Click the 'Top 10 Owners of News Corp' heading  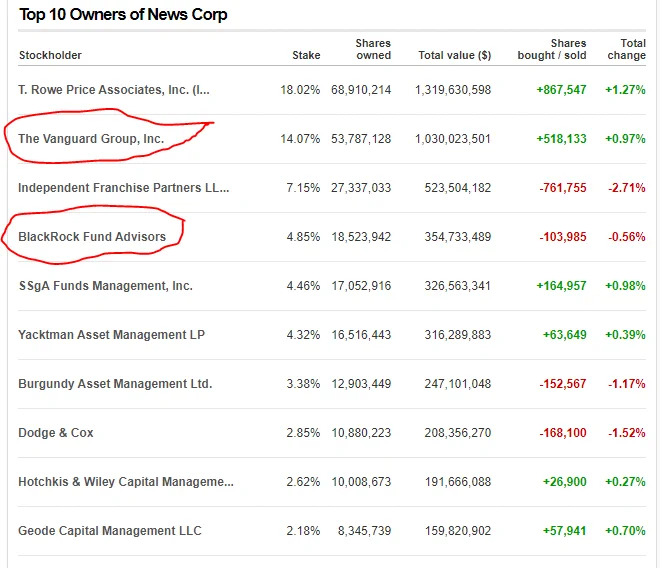123,15
